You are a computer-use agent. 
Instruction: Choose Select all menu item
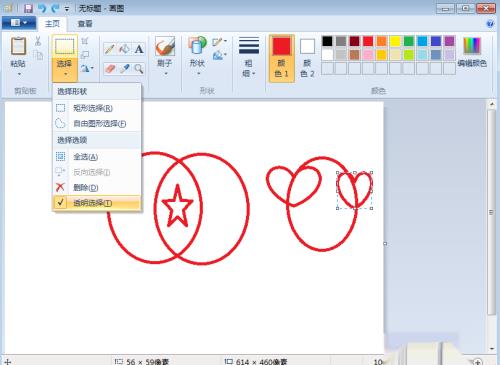coord(97,156)
